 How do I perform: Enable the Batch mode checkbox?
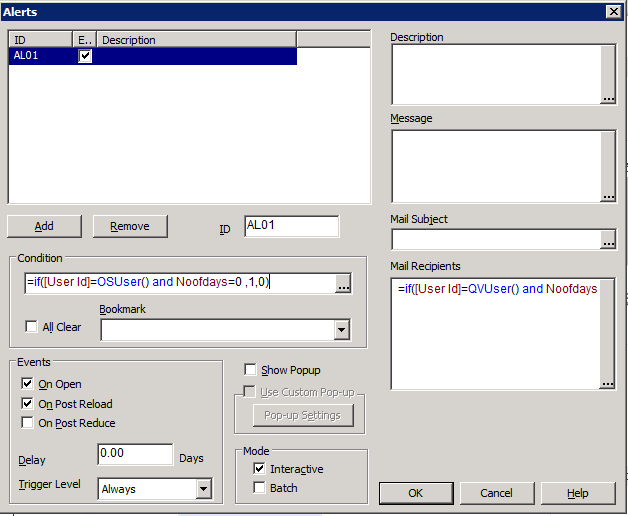point(259,488)
